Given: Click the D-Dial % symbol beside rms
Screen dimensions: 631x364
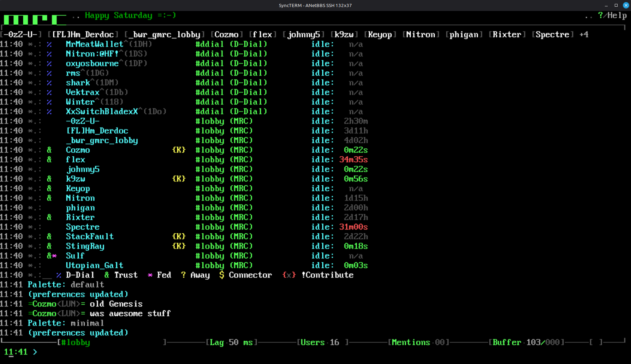Looking at the screenshot, I should (x=49, y=73).
